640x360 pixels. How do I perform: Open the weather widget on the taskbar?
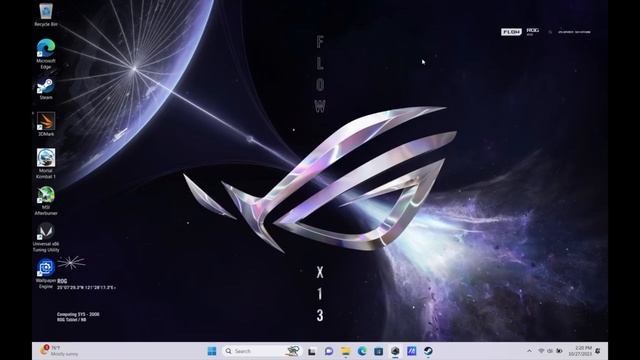[x=59, y=351]
